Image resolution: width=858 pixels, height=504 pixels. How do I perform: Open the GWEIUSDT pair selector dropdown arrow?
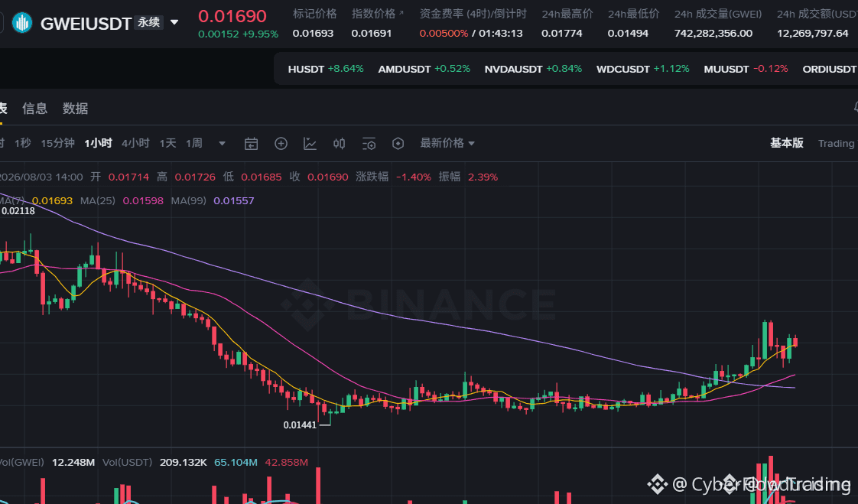pyautogui.click(x=174, y=22)
